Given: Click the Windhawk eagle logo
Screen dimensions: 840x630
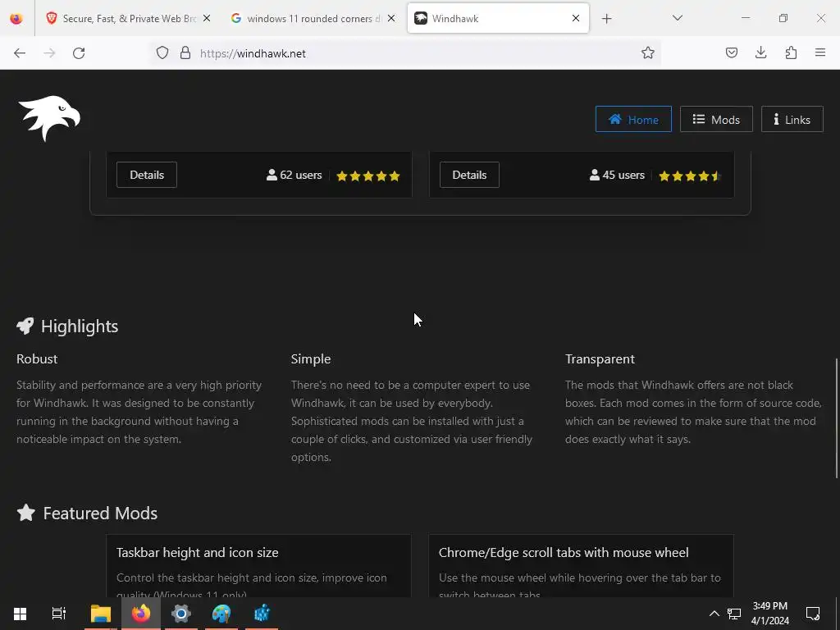Looking at the screenshot, I should (x=48, y=118).
